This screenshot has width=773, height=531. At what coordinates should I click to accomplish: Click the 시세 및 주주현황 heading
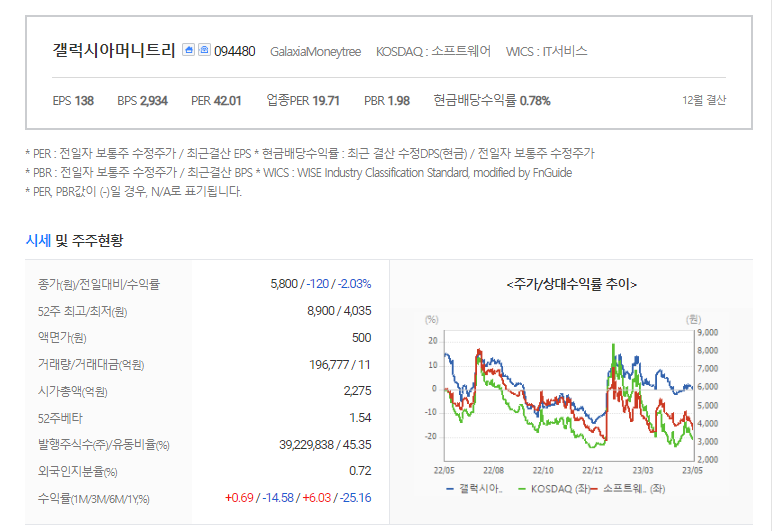click(x=74, y=241)
